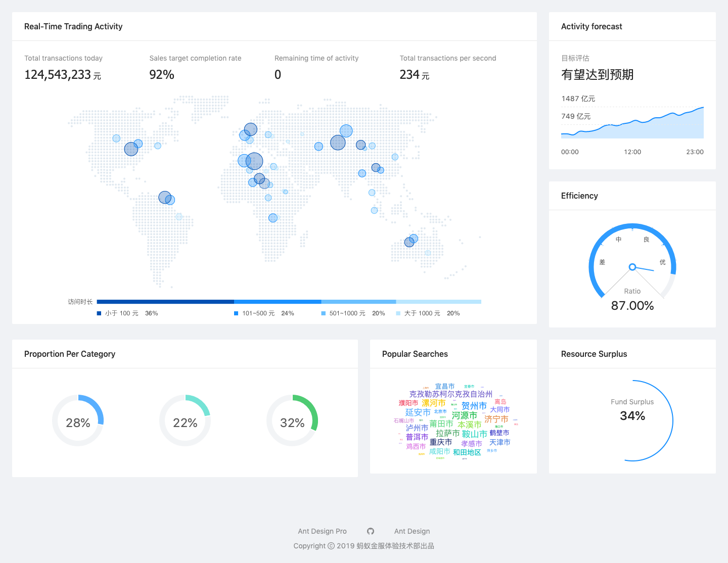
Task: Click 本溪市 in the word cloud
Action: point(470,425)
